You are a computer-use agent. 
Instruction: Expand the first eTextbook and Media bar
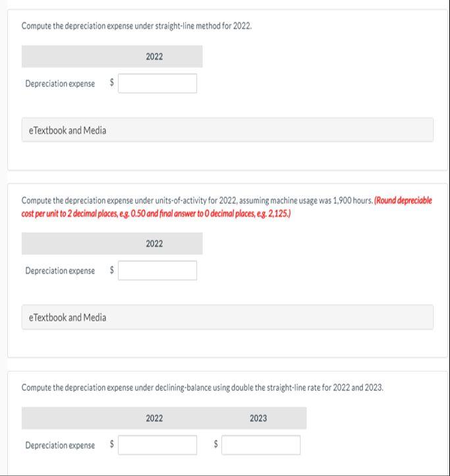coord(227,130)
